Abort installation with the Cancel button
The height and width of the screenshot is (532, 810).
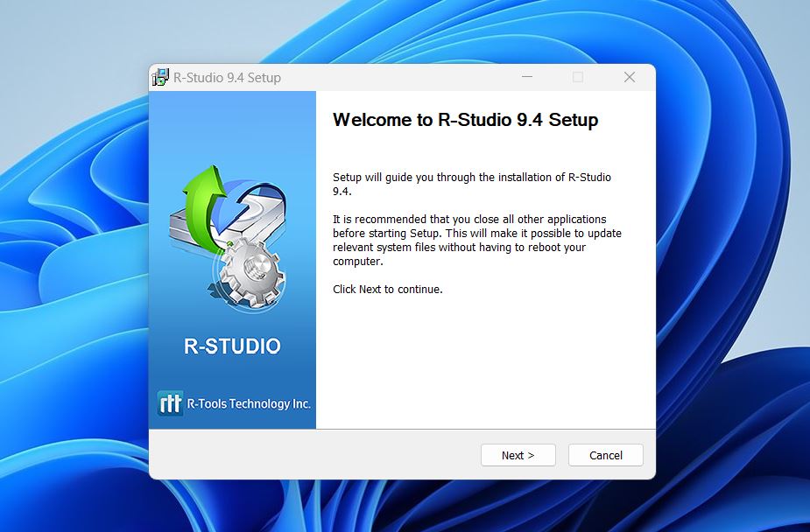click(x=605, y=455)
